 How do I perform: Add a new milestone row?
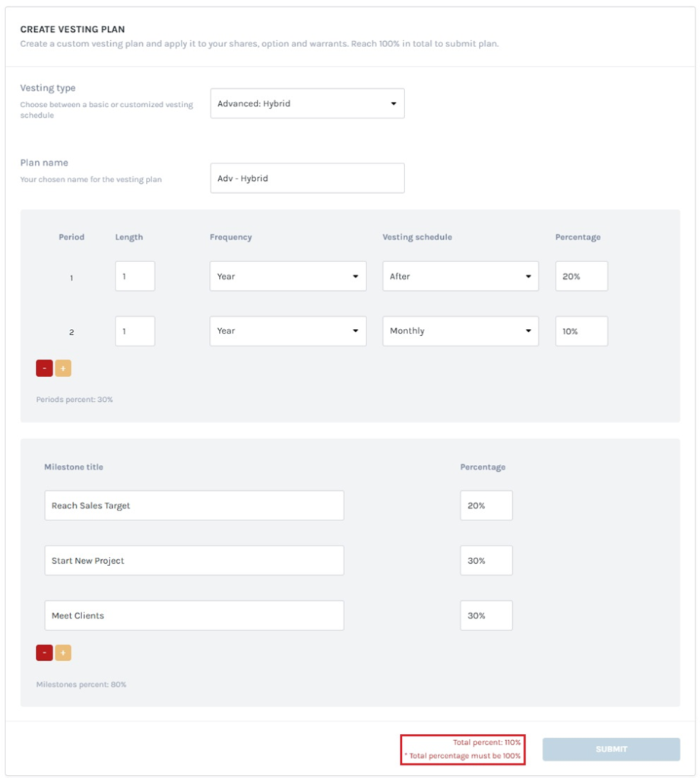pyautogui.click(x=64, y=653)
